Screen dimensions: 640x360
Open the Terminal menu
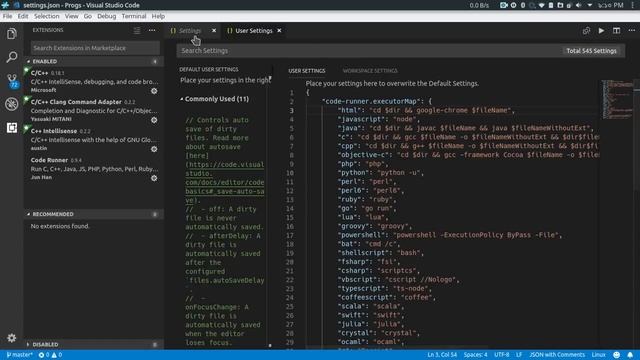[x=134, y=16]
